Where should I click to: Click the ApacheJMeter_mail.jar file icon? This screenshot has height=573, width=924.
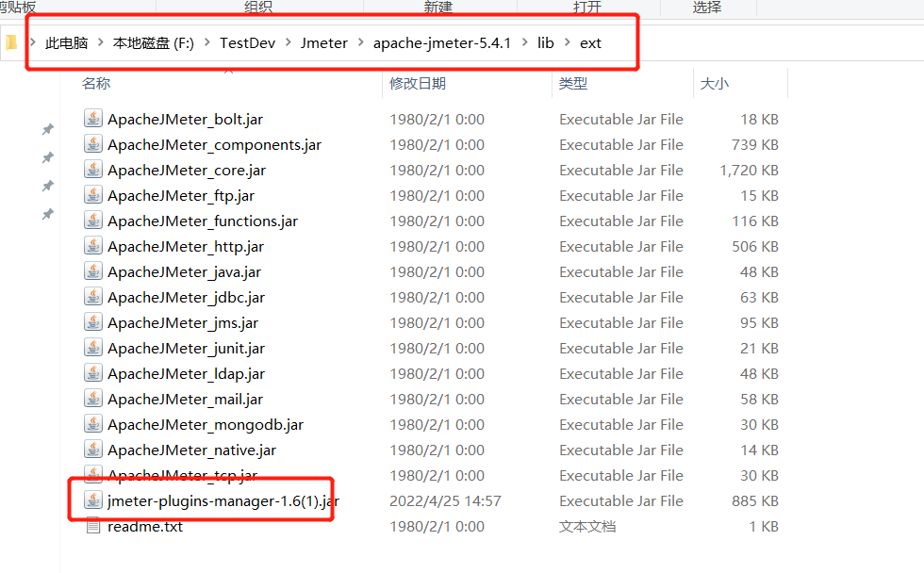pos(92,398)
